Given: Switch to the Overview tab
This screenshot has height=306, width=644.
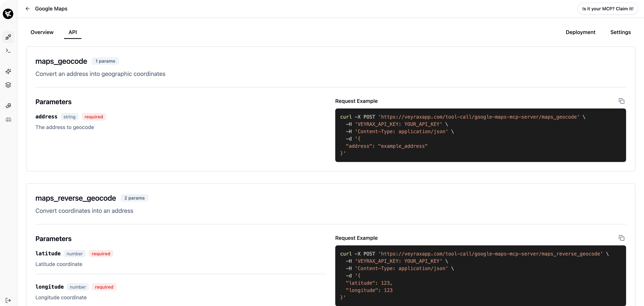Looking at the screenshot, I should tap(42, 32).
